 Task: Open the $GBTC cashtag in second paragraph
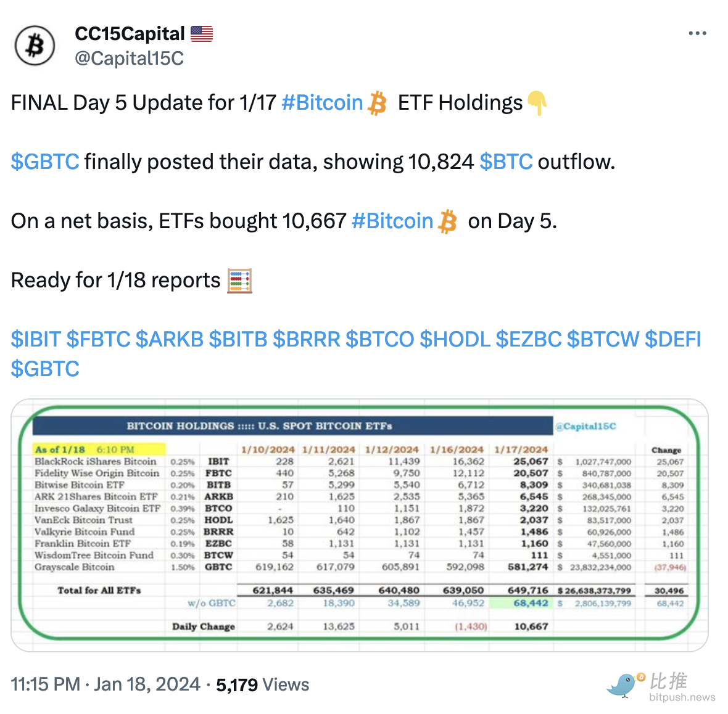point(45,162)
